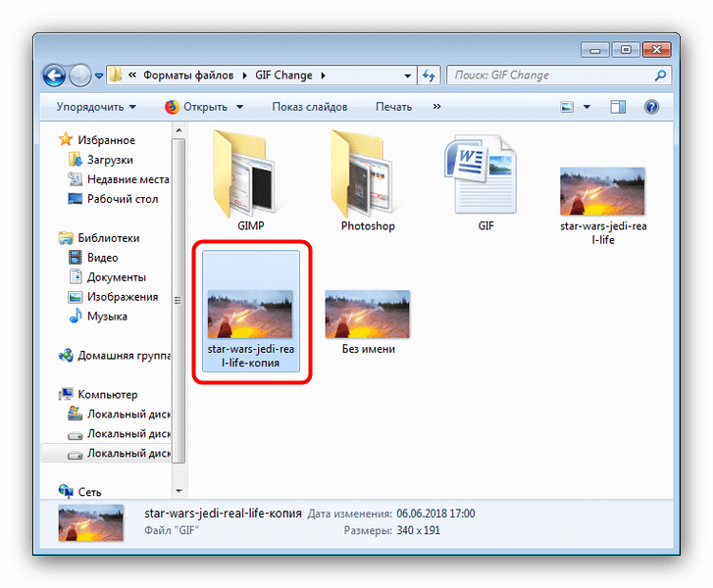
Task: Select 'Компьютер' in navigation pane
Action: [108, 394]
